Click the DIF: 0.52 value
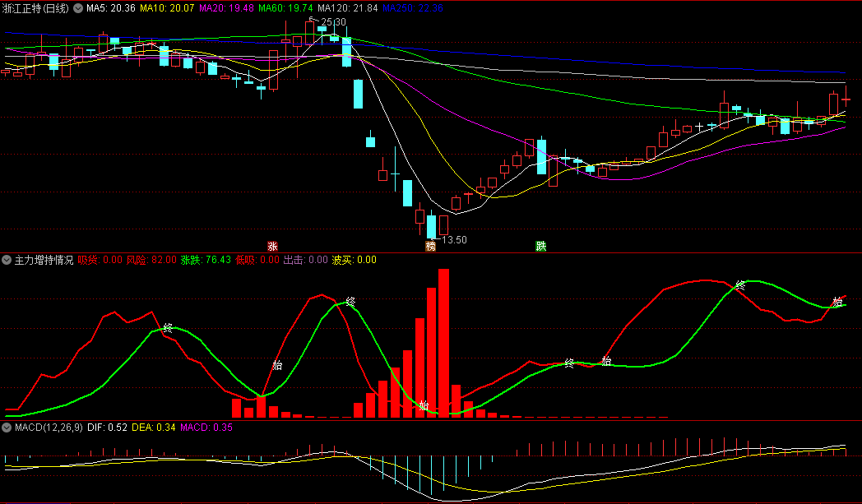This screenshot has width=862, height=504. click(x=107, y=427)
